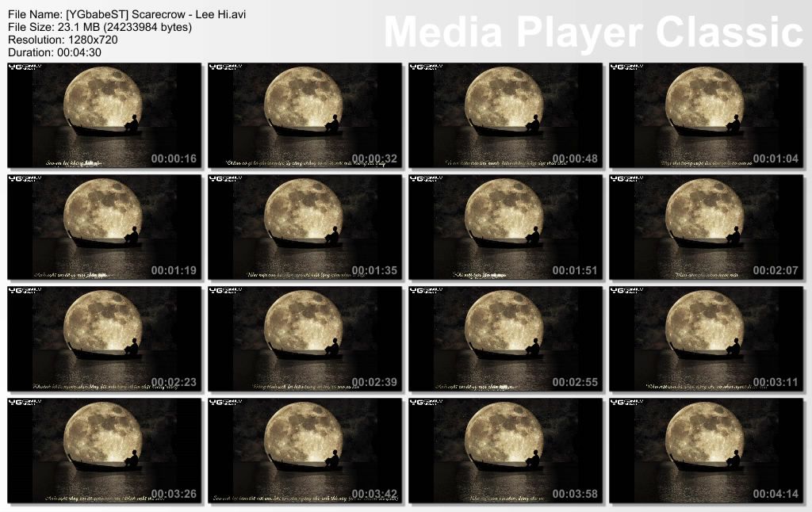
Task: Choose the thumbnail with timestamp 00:03:58
Action: click(505, 450)
